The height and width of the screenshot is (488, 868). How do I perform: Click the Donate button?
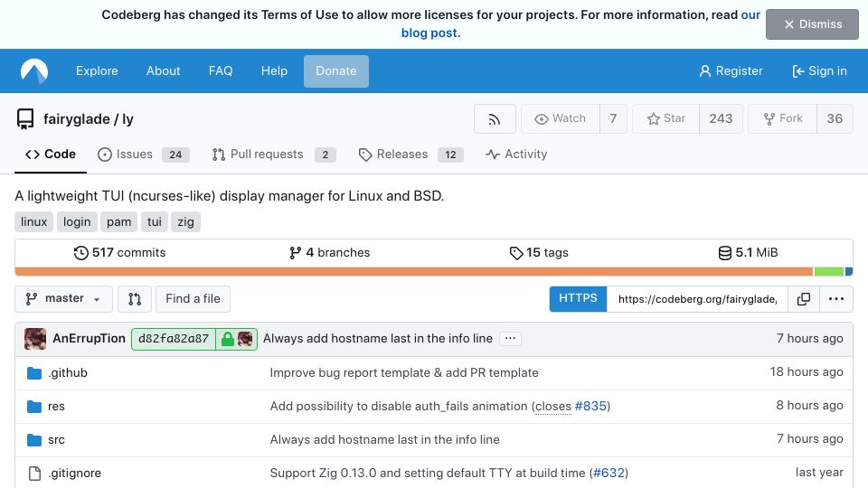[x=336, y=70]
